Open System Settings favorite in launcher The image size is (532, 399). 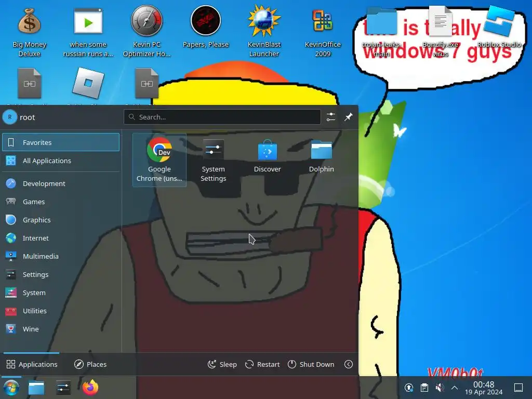(x=213, y=160)
